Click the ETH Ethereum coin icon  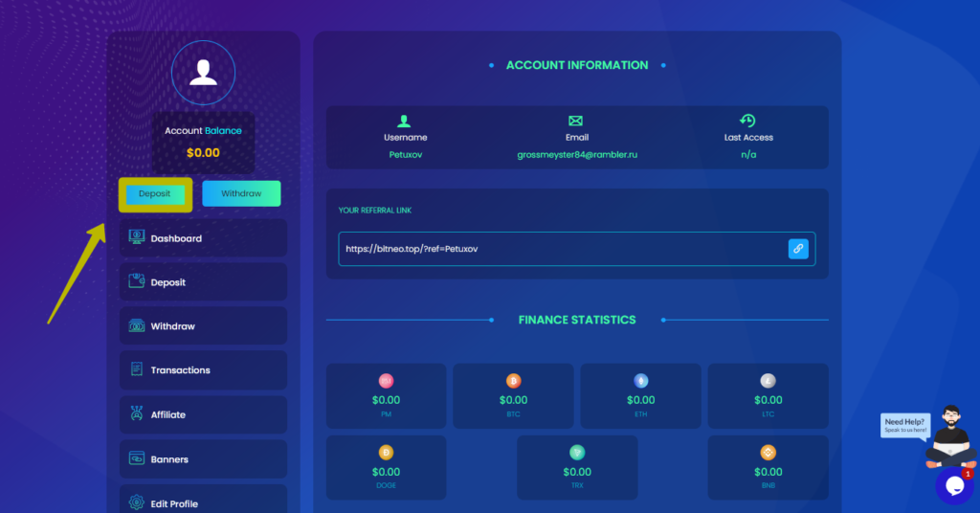(640, 381)
